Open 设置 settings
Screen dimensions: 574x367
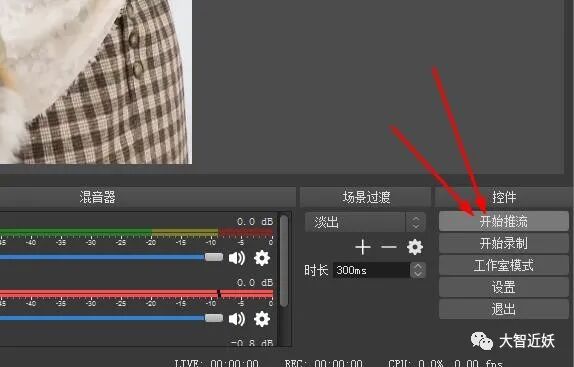coord(504,287)
